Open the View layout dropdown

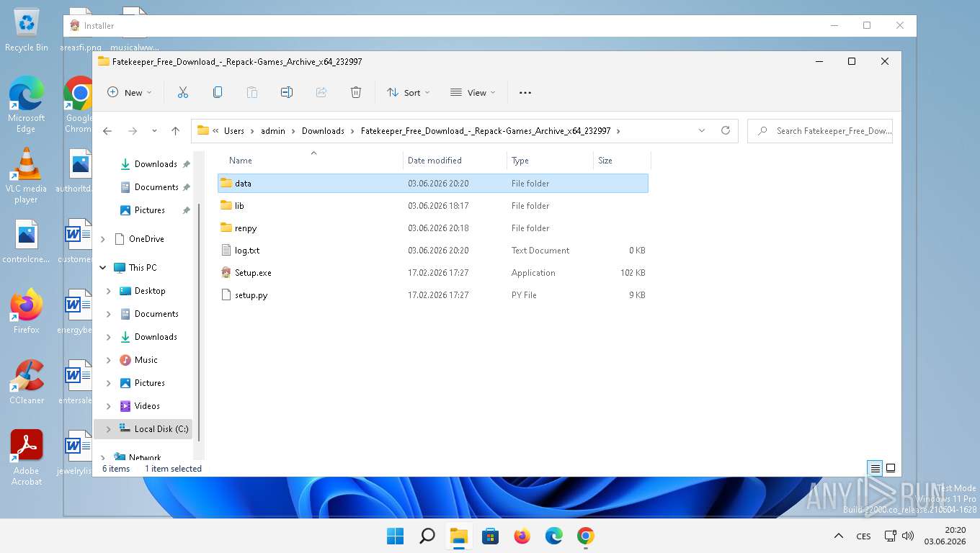pos(473,92)
